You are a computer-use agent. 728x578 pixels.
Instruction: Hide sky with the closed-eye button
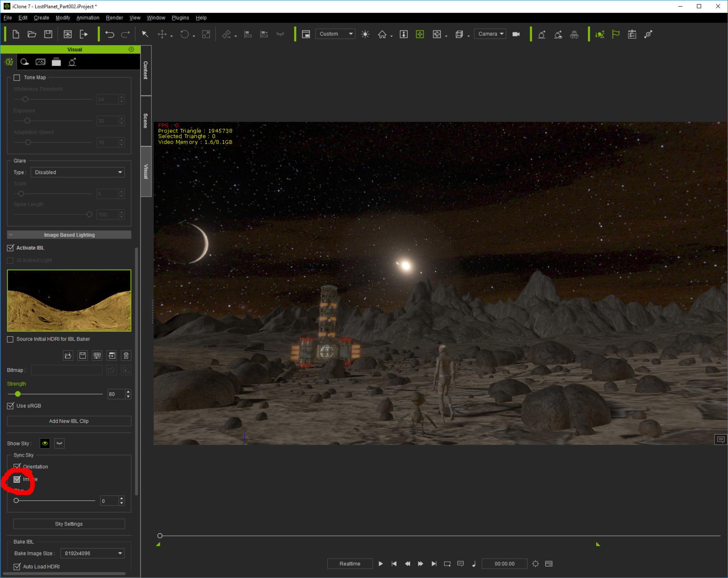[59, 444]
